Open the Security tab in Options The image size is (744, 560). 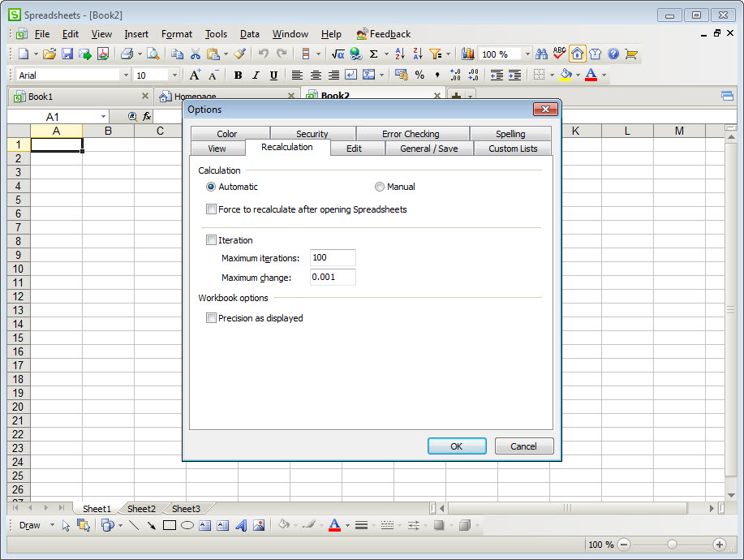(312, 134)
